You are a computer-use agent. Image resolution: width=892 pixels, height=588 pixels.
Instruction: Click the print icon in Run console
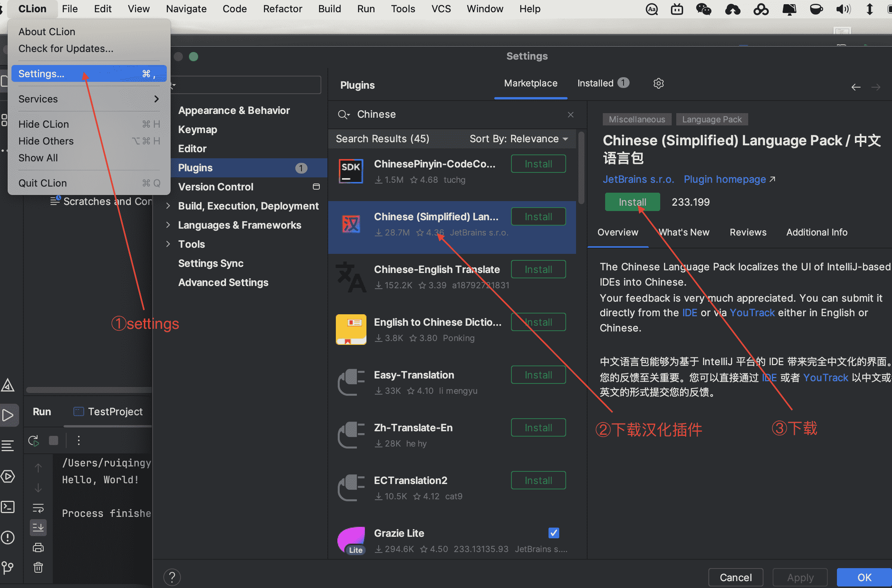coord(38,547)
